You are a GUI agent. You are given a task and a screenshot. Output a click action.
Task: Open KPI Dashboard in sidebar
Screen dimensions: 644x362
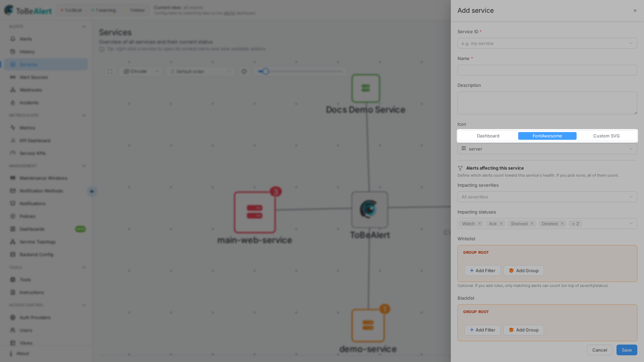click(x=46, y=140)
